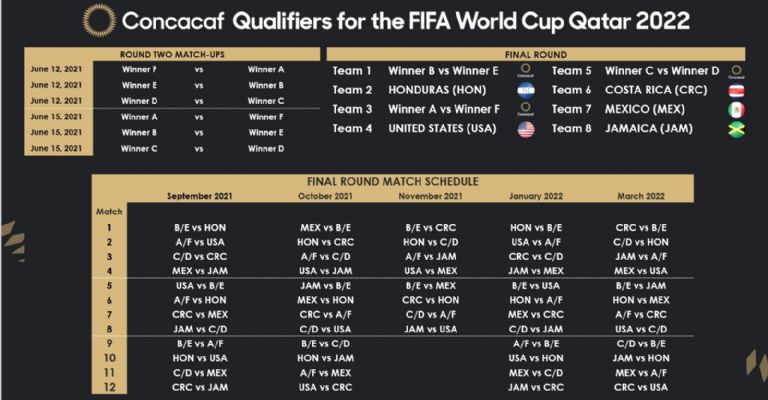Screen dimensions: 768x400
Task: Click the Costa Rica flag icon
Action: pyautogui.click(x=736, y=90)
